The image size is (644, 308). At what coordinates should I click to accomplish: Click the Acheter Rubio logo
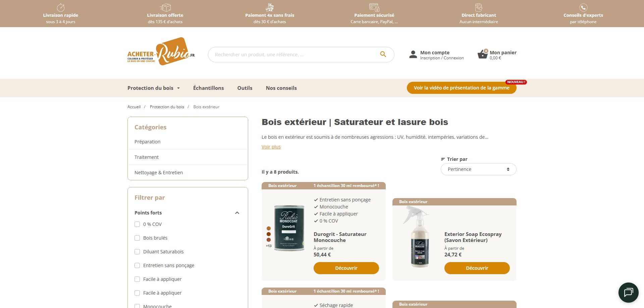161,51
